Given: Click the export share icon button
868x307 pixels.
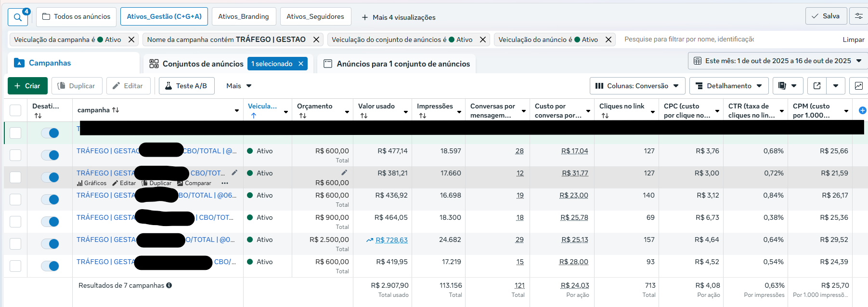Looking at the screenshot, I should click(x=817, y=86).
